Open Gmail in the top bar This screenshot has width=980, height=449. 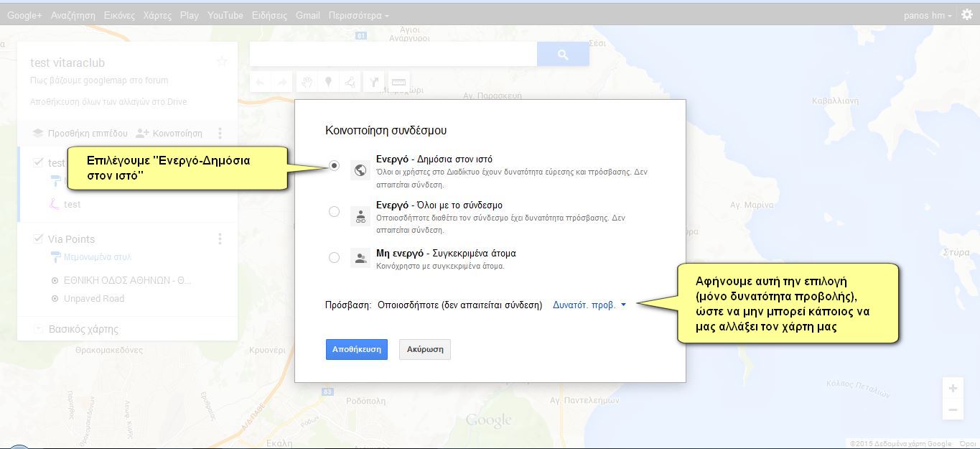(308, 15)
